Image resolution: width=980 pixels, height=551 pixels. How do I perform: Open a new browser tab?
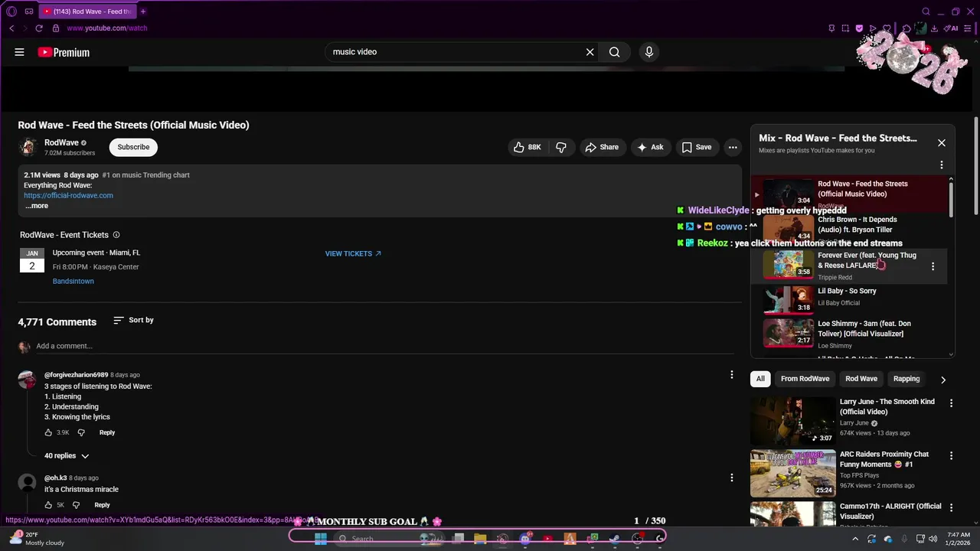(x=143, y=11)
